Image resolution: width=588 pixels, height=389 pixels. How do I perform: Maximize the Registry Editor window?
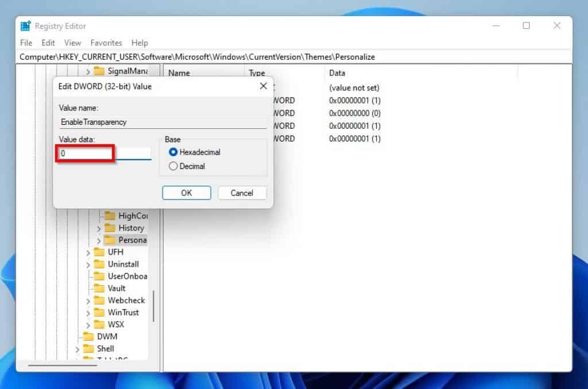(x=526, y=25)
